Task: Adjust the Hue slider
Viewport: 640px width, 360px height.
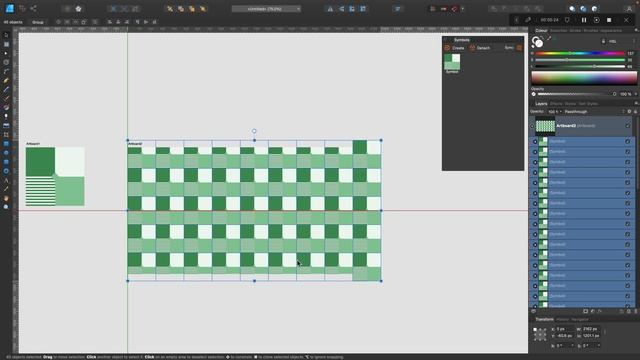Action: pyautogui.click(x=580, y=53)
